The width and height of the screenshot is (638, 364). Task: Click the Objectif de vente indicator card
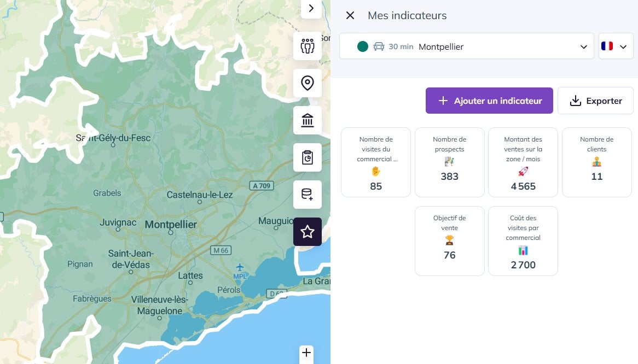449,240
